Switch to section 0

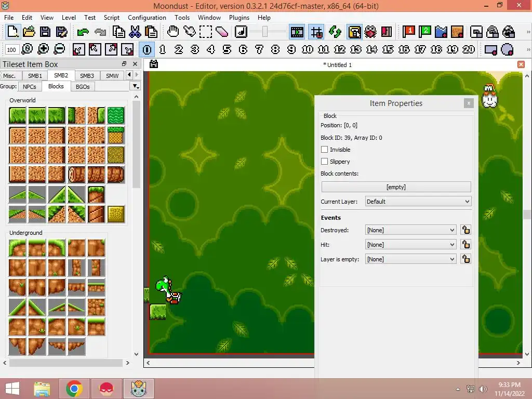pos(147,49)
